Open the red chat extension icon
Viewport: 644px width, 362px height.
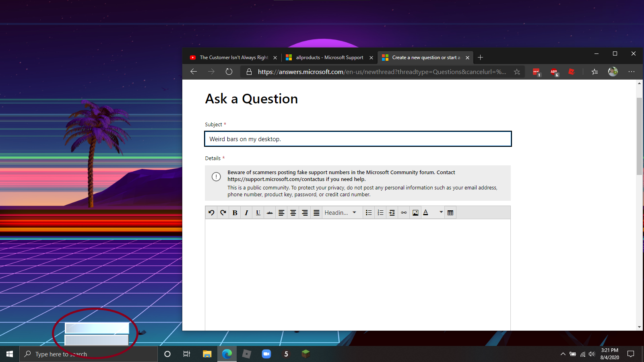pyautogui.click(x=536, y=72)
